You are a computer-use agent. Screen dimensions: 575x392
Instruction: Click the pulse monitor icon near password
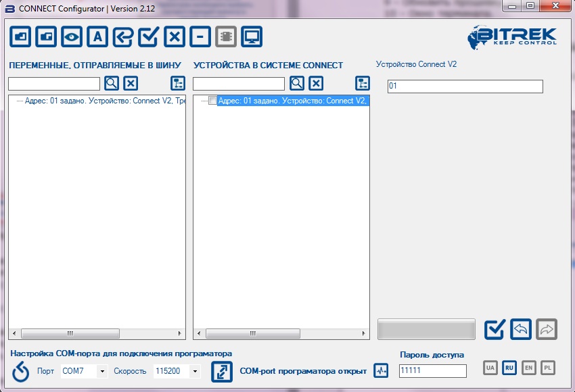click(382, 370)
